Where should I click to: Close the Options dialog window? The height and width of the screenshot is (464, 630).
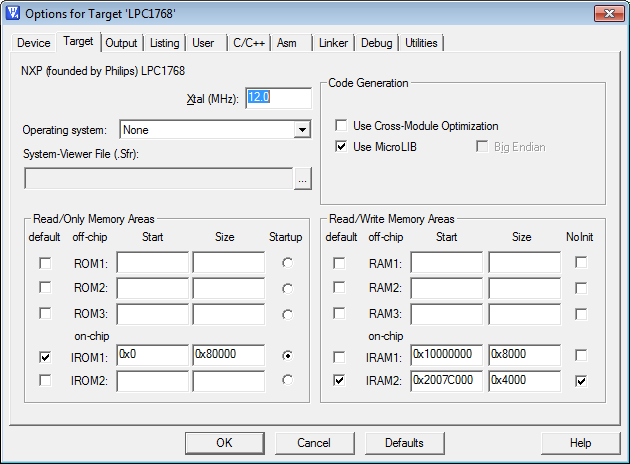[607, 14]
